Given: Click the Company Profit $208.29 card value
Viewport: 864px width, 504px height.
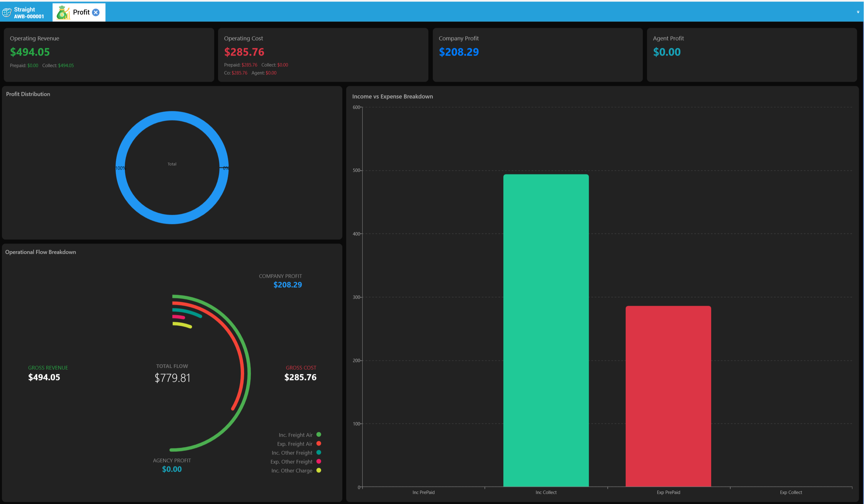Looking at the screenshot, I should pyautogui.click(x=459, y=52).
